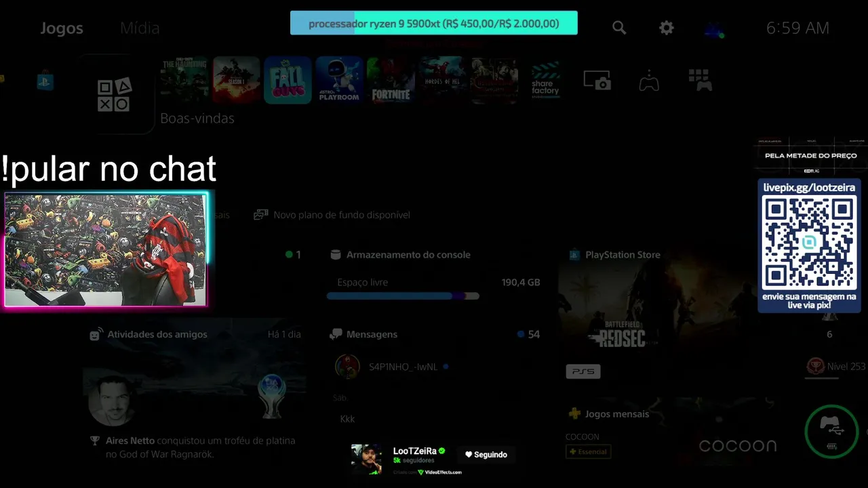Launch Call of Duty The Haunting tile
868x488 pixels.
click(x=184, y=80)
